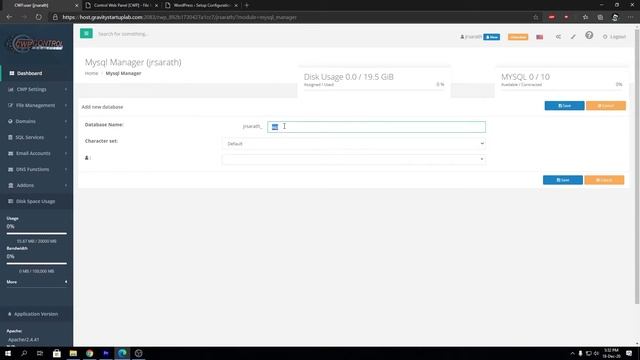The width and height of the screenshot is (640, 360).
Task: Click the DNS Functions sidebar icon
Action: (11, 169)
